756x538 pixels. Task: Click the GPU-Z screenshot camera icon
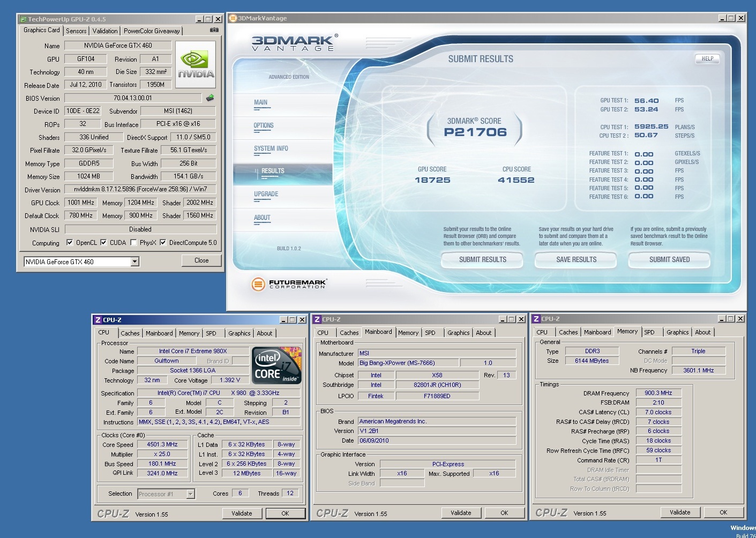(x=214, y=30)
